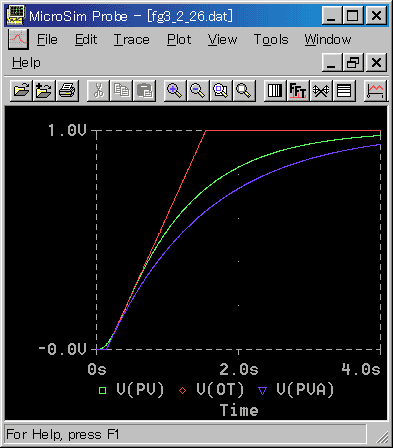Click the Paste clipboard icon
Viewport: 393px width, 448px height.
pos(144,90)
